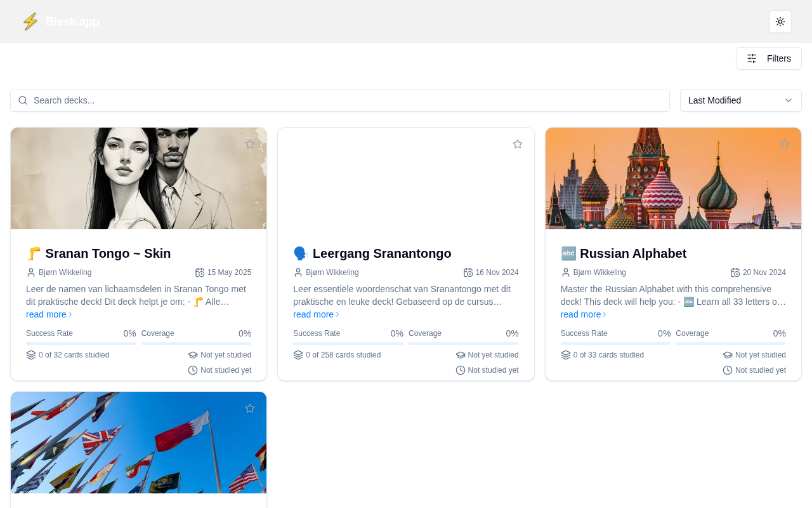Expand read more on Russian Alphabet description
Viewport: 812px width, 508px height.
click(584, 314)
